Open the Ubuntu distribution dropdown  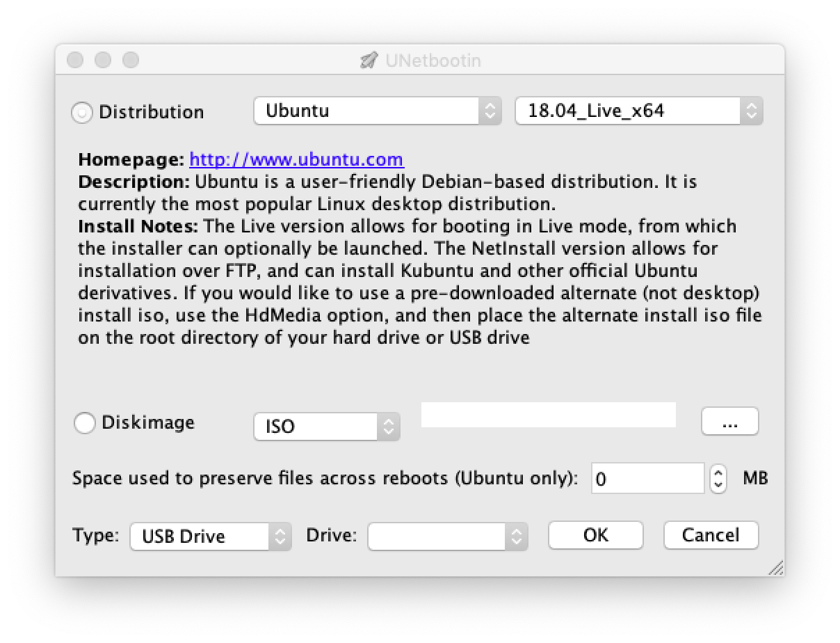click(378, 111)
